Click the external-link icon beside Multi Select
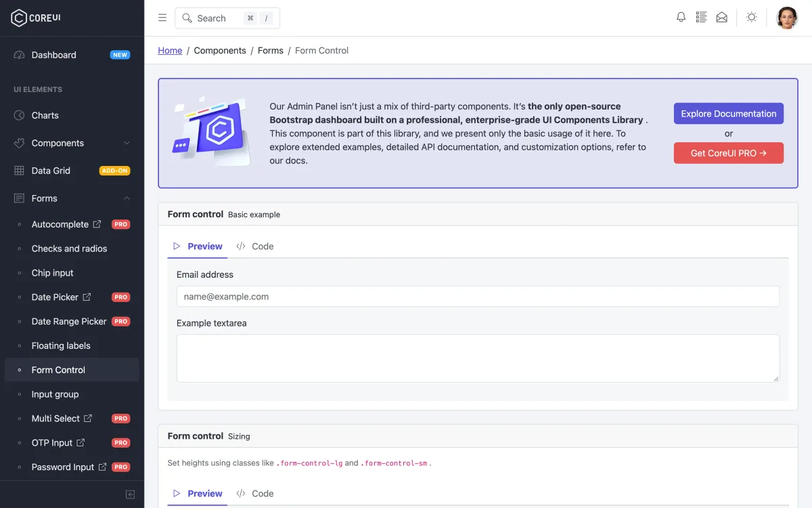812x508 pixels. (88, 419)
